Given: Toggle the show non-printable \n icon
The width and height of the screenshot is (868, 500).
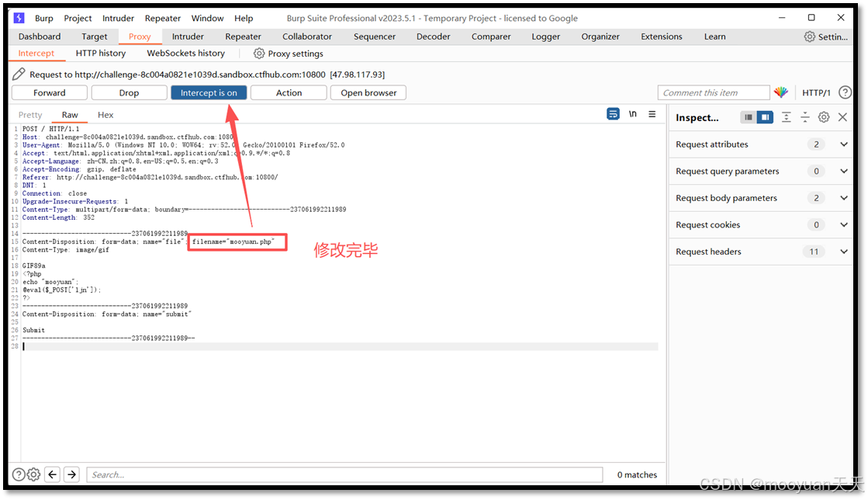Looking at the screenshot, I should click(633, 113).
